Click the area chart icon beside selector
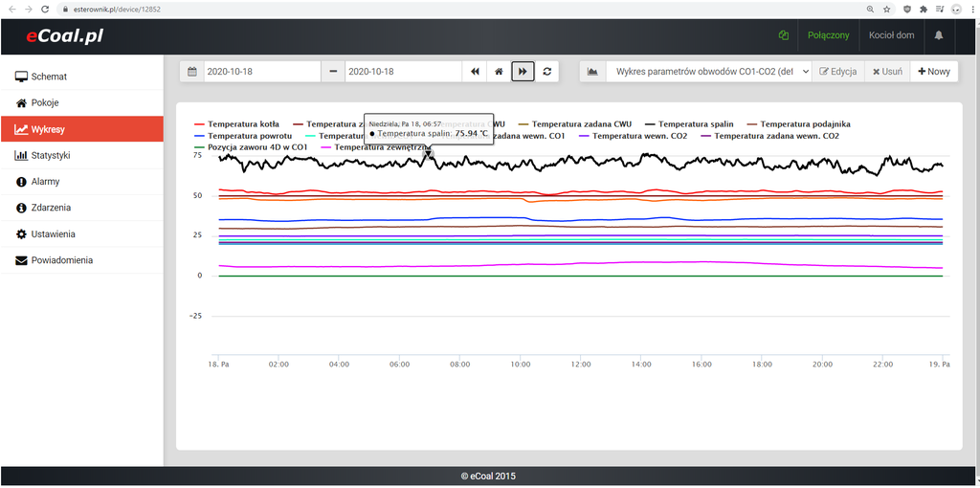This screenshot has height=488, width=980. (x=592, y=72)
